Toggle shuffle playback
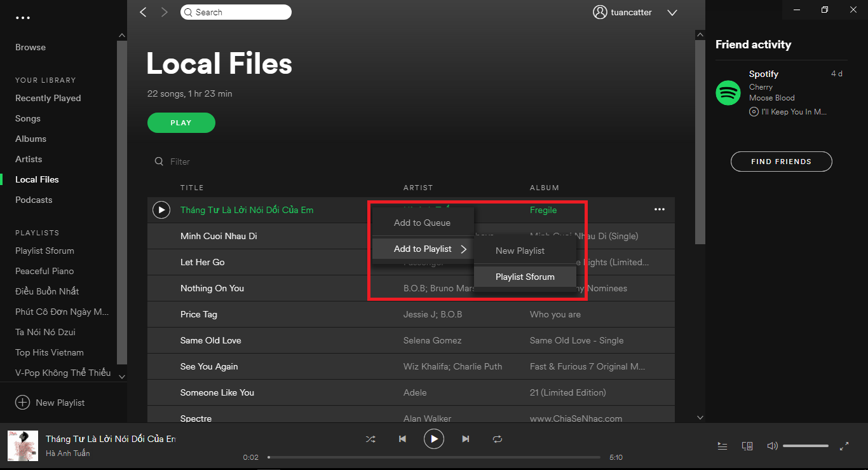The image size is (868, 470). click(370, 439)
